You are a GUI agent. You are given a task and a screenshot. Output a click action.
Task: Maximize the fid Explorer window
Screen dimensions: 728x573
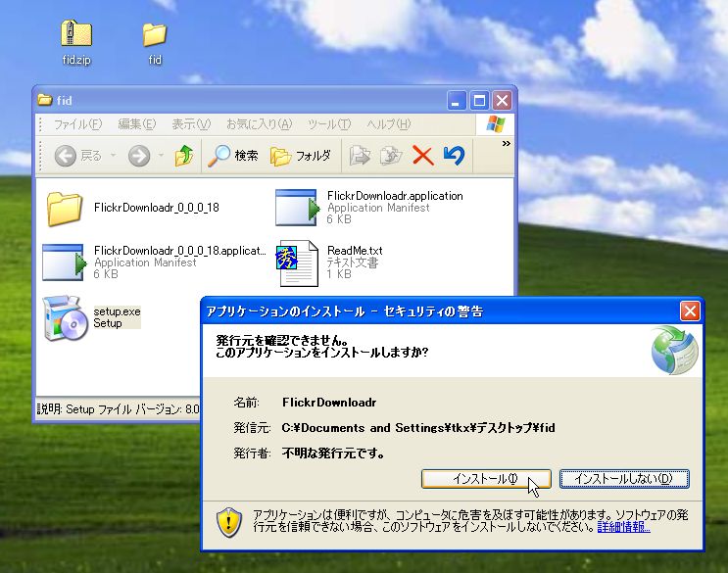[x=479, y=100]
